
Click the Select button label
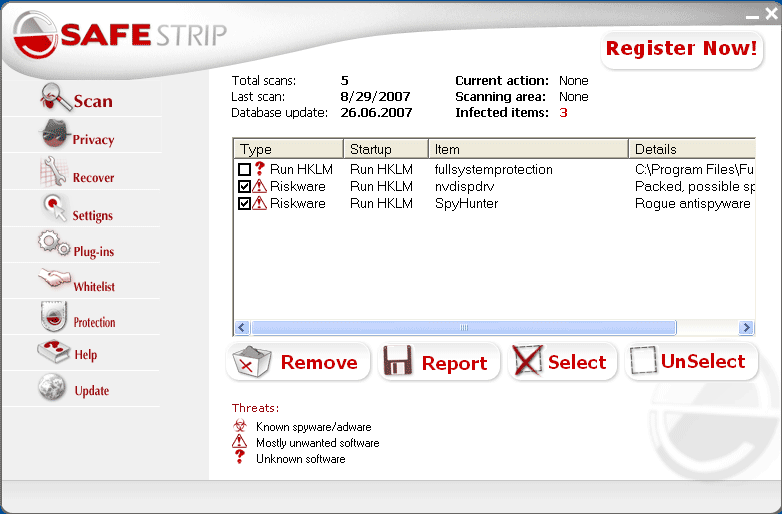click(577, 362)
